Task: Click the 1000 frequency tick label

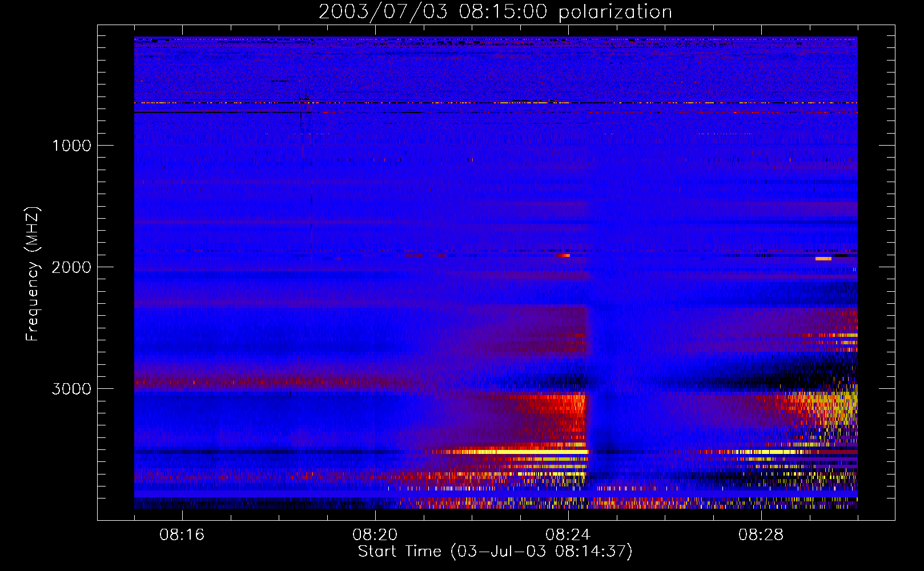Action: [x=71, y=146]
